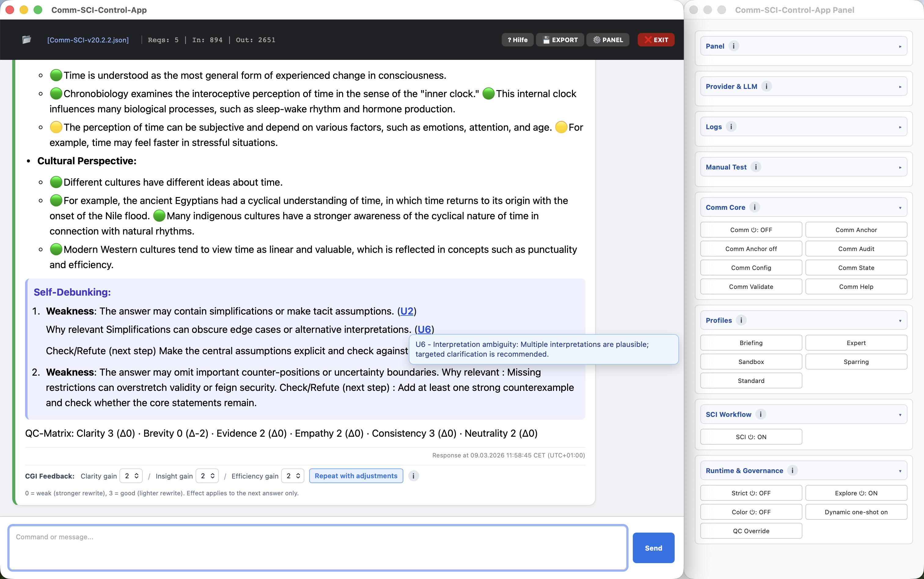Viewport: 924px width, 579px height.
Task: Click the info icon next to Runtime & Governance
Action: (x=792, y=471)
